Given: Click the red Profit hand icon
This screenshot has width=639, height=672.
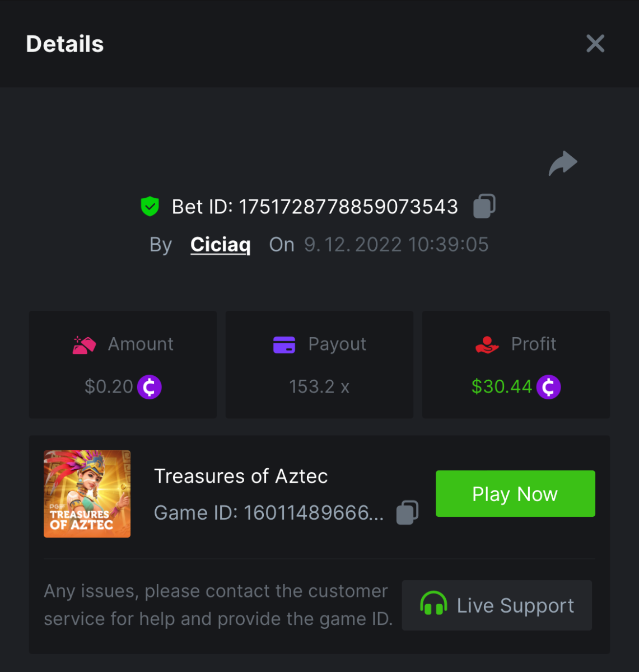Looking at the screenshot, I should click(x=487, y=345).
